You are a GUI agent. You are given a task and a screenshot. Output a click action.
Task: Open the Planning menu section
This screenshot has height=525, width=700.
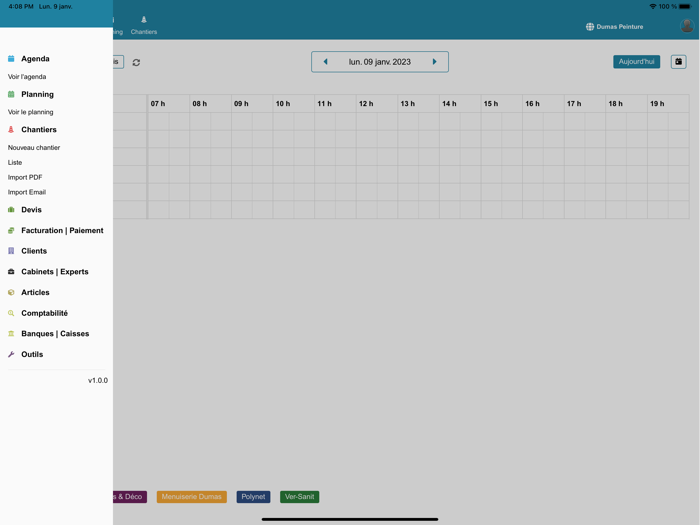tap(38, 94)
